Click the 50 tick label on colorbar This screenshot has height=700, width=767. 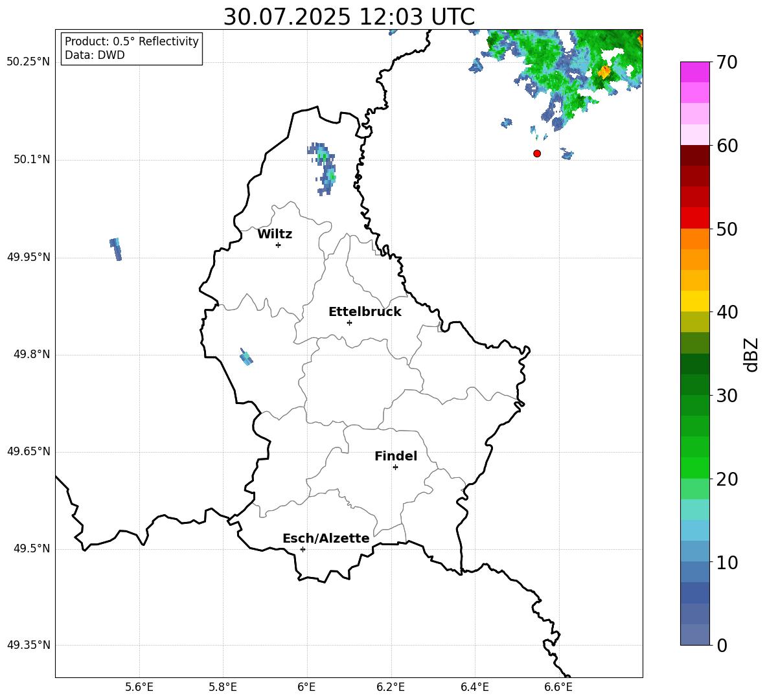coord(726,229)
